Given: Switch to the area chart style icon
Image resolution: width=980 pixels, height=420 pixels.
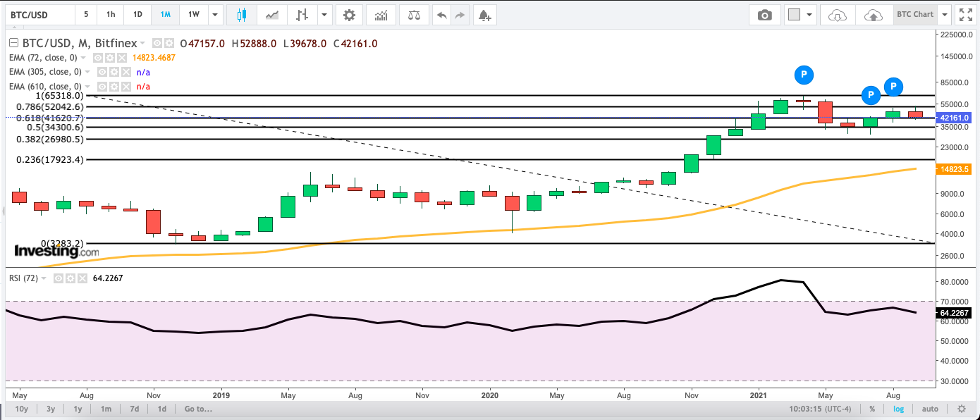Looking at the screenshot, I should pyautogui.click(x=271, y=15).
